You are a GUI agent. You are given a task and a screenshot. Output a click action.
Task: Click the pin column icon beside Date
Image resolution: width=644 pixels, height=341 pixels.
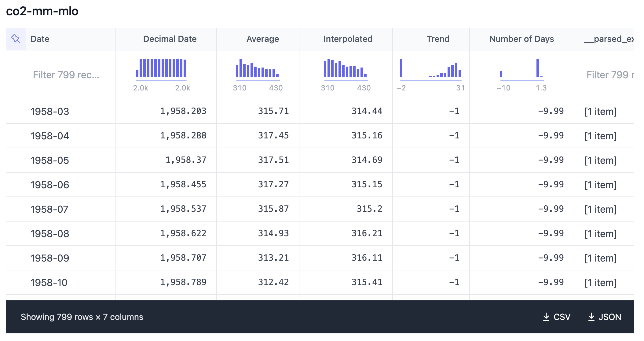pyautogui.click(x=16, y=39)
